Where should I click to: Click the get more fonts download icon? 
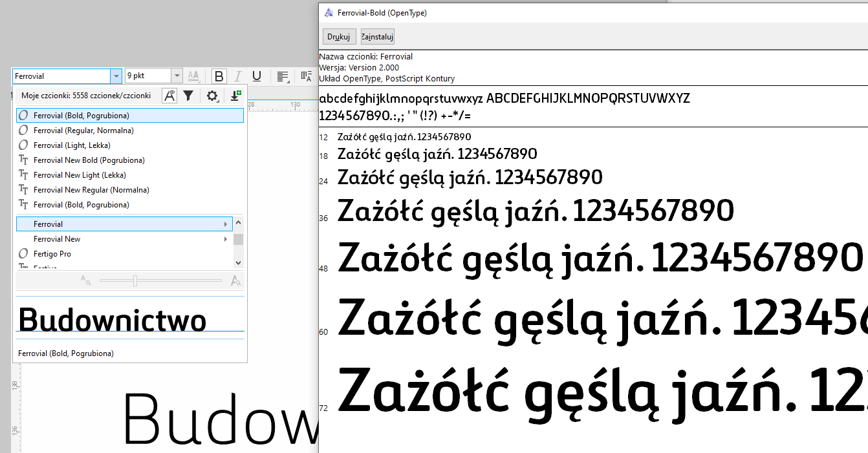tap(235, 96)
